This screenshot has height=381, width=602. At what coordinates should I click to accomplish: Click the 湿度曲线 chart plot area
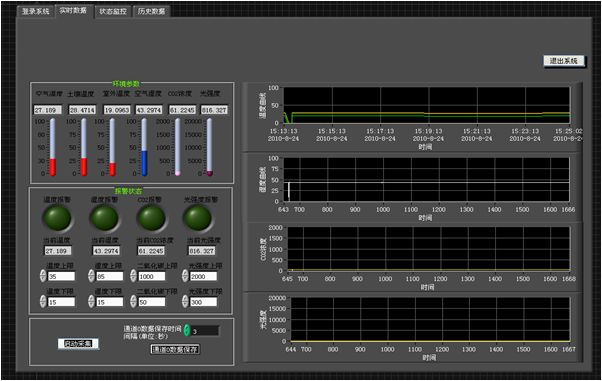[x=427, y=180]
